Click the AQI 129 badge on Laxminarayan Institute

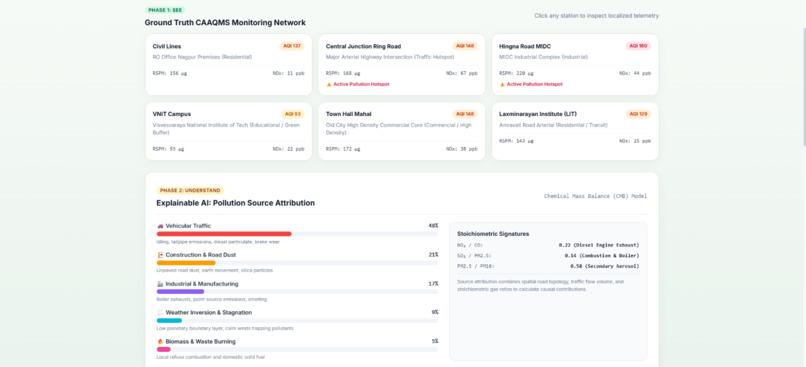(638, 114)
